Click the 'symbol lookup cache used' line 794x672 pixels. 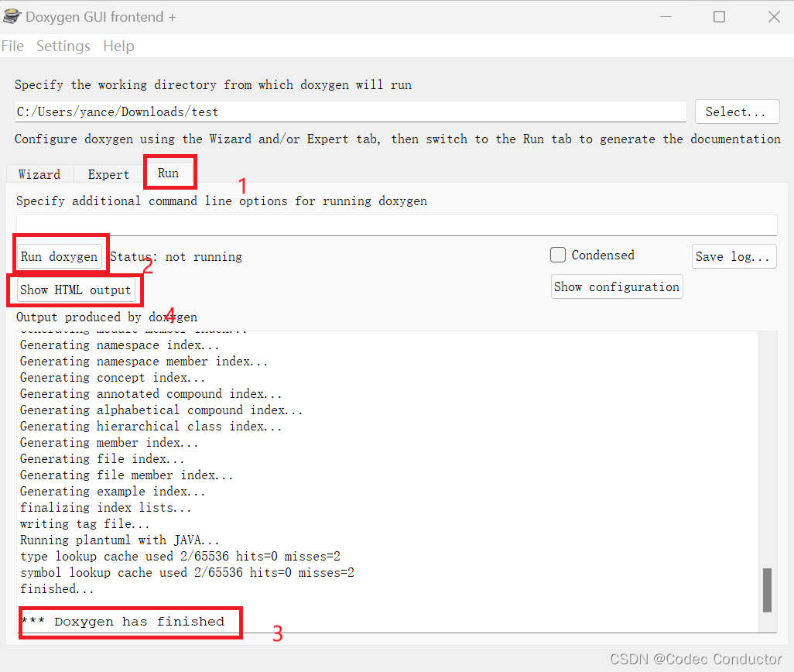coord(187,573)
